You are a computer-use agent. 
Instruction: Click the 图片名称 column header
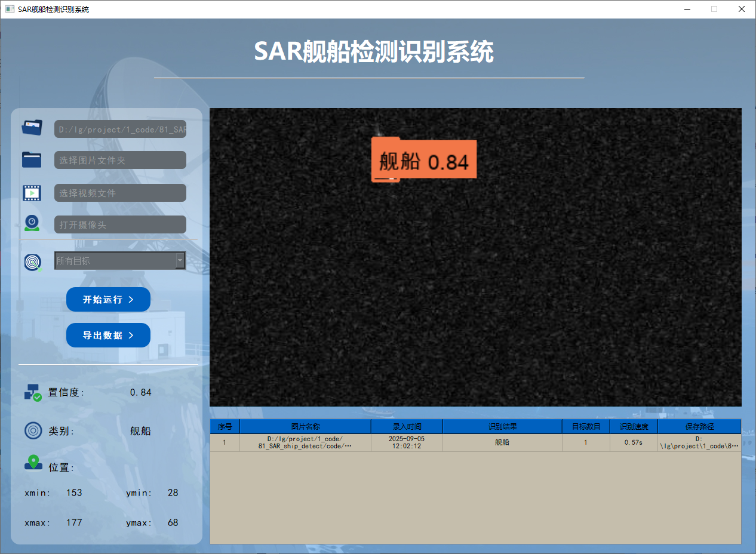click(306, 426)
